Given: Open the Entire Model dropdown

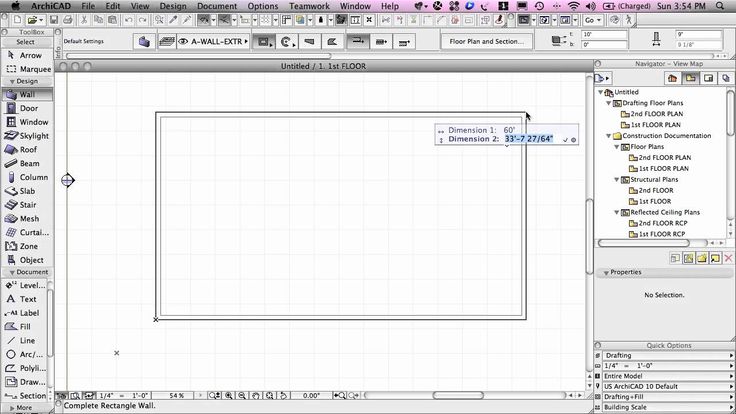Looking at the screenshot, I should point(668,376).
